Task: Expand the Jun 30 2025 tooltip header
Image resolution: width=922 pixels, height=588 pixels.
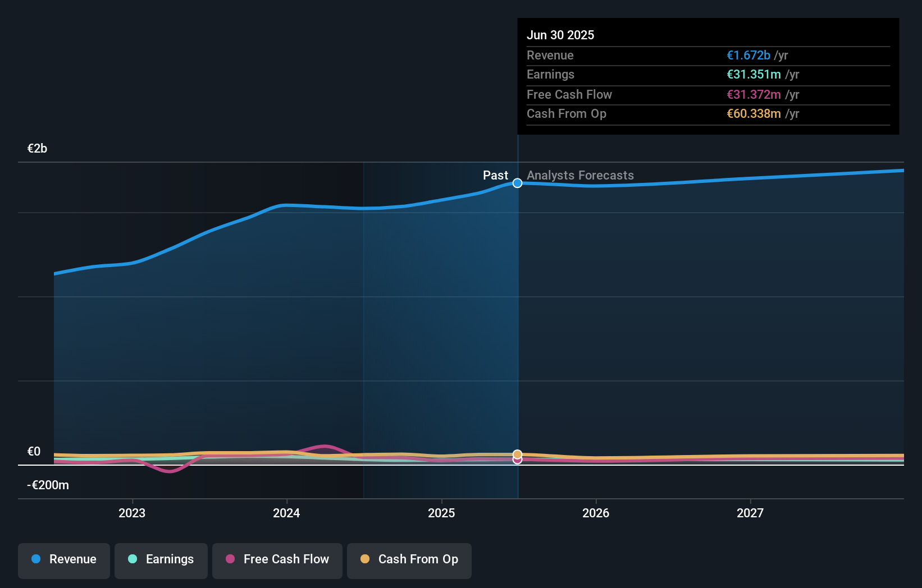Action: coord(560,35)
